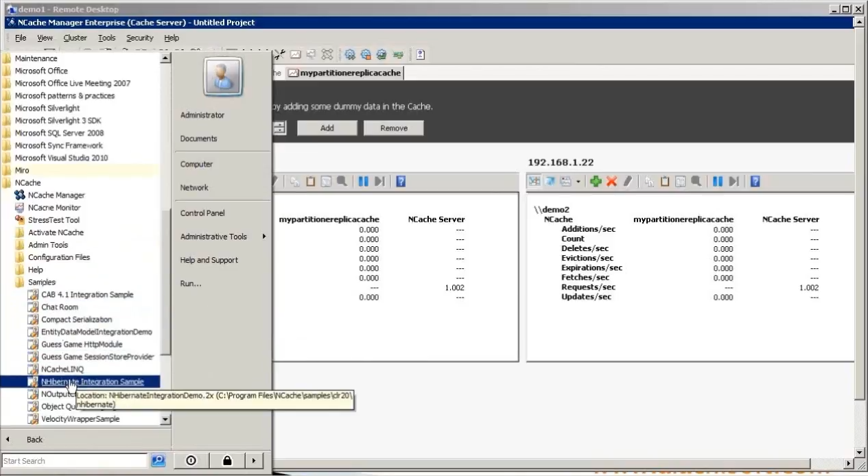
Task: Click the Remove button
Action: 394,128
